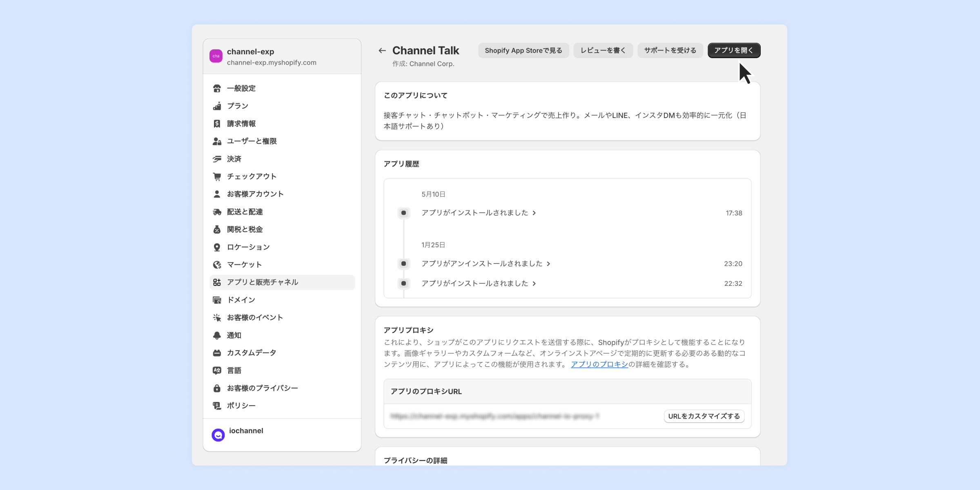Click the プラン chart icon
The width and height of the screenshot is (980, 490).
point(217,106)
